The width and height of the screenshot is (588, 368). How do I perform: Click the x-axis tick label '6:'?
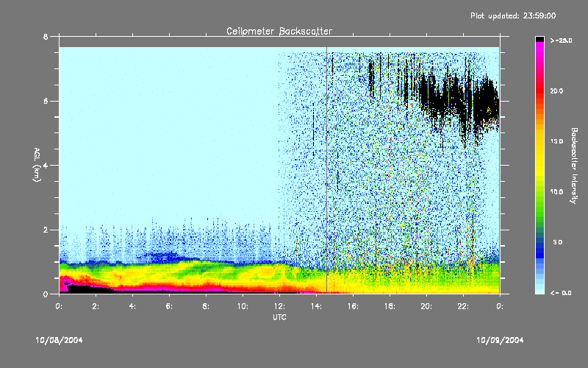170,306
